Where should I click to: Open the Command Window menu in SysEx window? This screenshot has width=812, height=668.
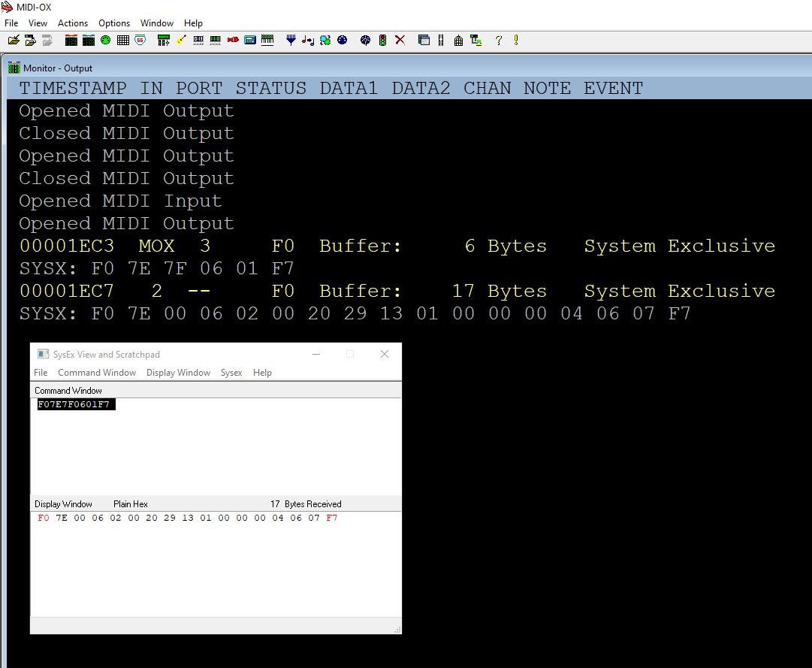[x=97, y=373]
